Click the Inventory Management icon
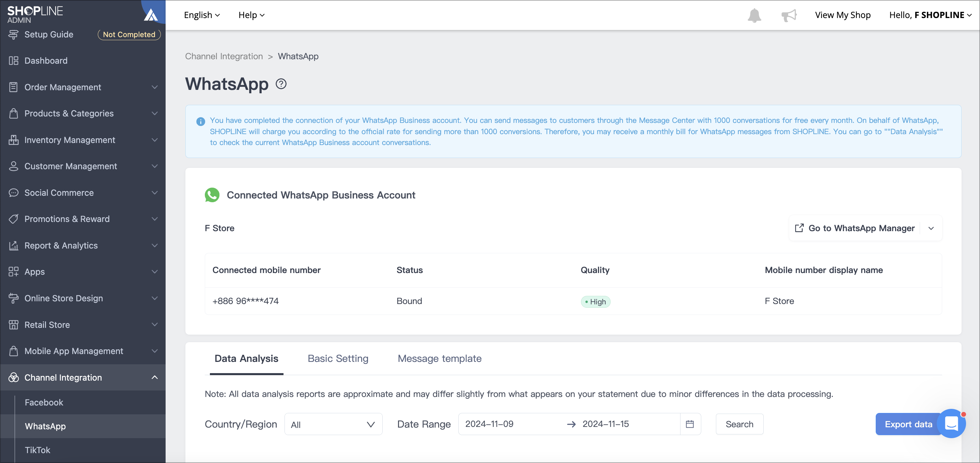The height and width of the screenshot is (463, 980). coord(13,140)
